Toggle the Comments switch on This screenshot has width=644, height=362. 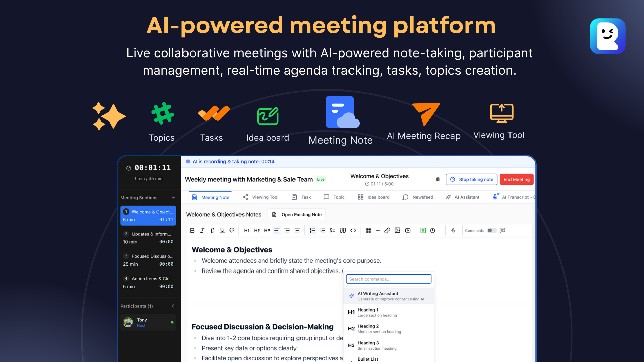click(x=492, y=230)
